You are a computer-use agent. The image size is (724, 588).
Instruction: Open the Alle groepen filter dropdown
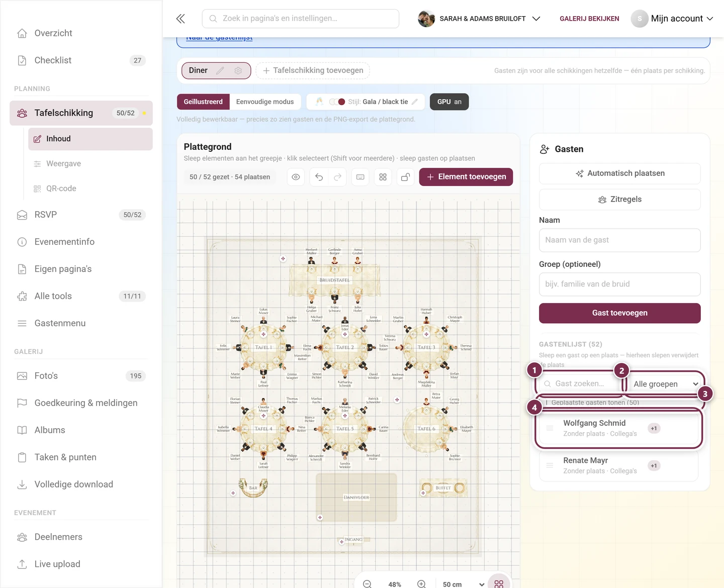pyautogui.click(x=665, y=384)
